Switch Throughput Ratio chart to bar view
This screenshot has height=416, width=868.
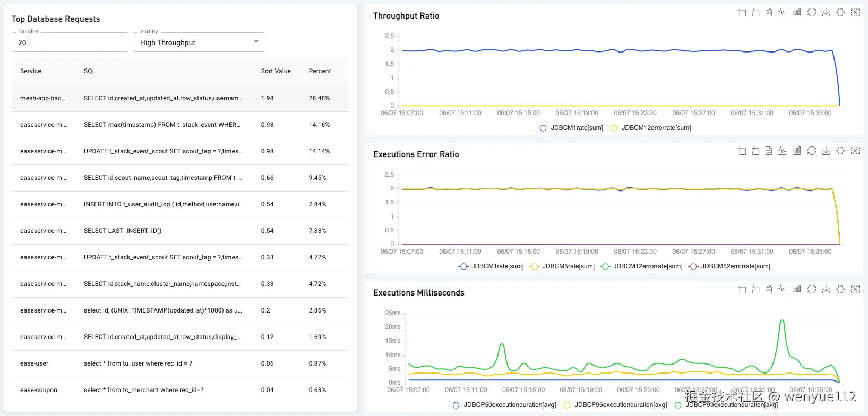797,13
